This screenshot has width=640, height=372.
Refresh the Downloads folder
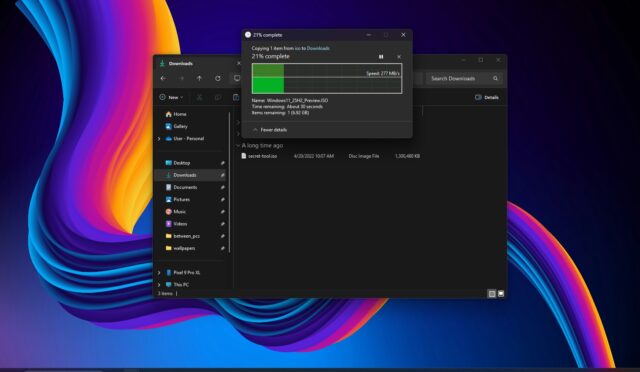point(218,78)
